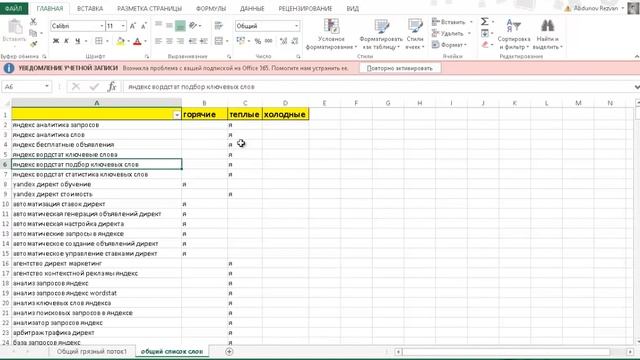Open the filter dropdown in cell A1
The image size is (640, 360).
point(177,115)
